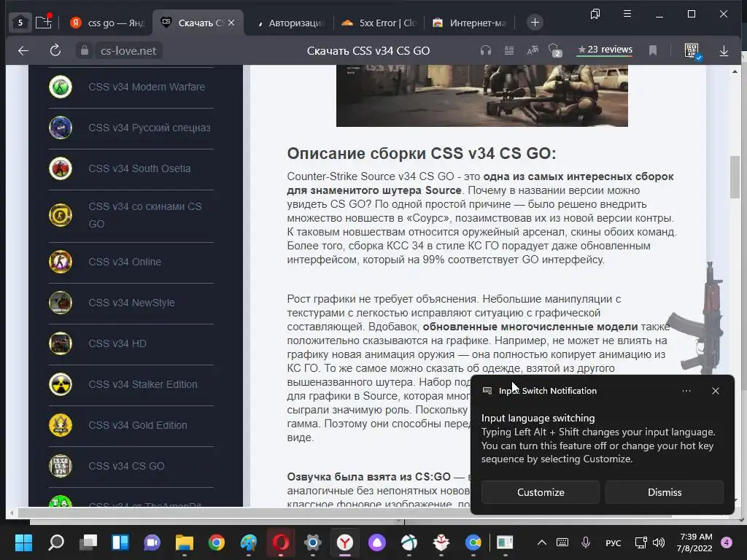Open the bookmarks collections icon in title bar
The height and width of the screenshot is (560, 747).
tap(595, 15)
